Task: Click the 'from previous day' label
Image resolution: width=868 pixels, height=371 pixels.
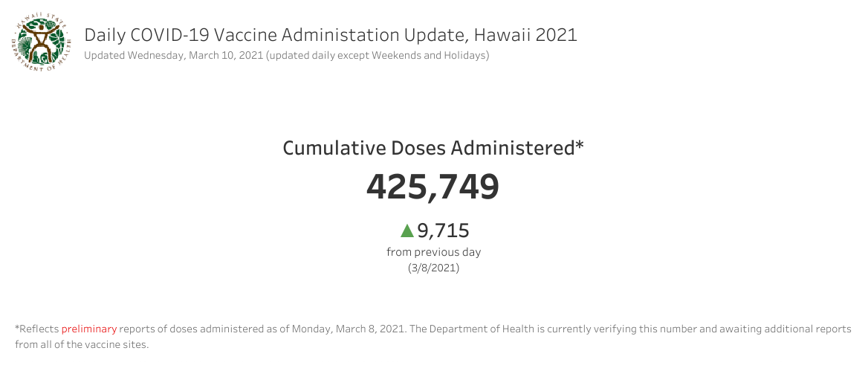Action: click(x=434, y=252)
